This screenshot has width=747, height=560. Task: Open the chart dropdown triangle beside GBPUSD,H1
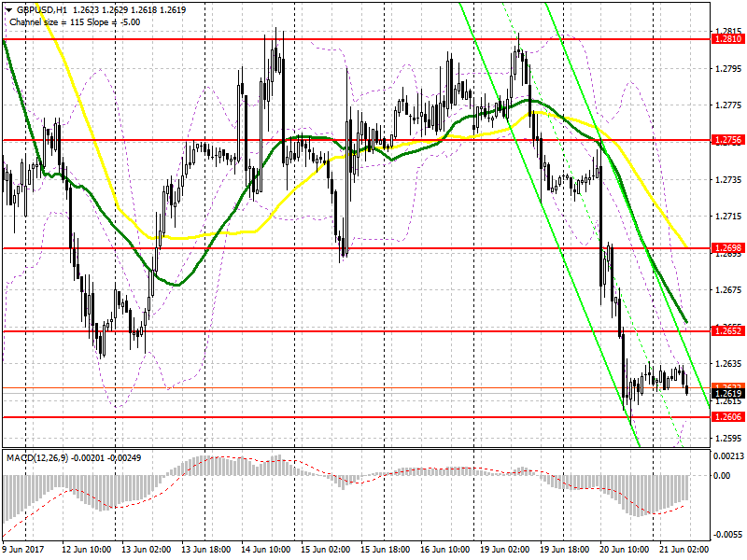pos(8,9)
